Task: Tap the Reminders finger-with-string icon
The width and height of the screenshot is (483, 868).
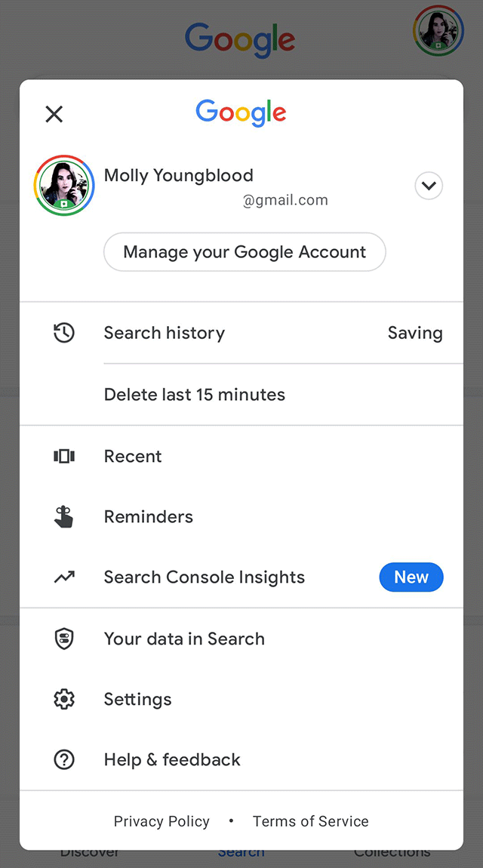Action: coord(64,517)
